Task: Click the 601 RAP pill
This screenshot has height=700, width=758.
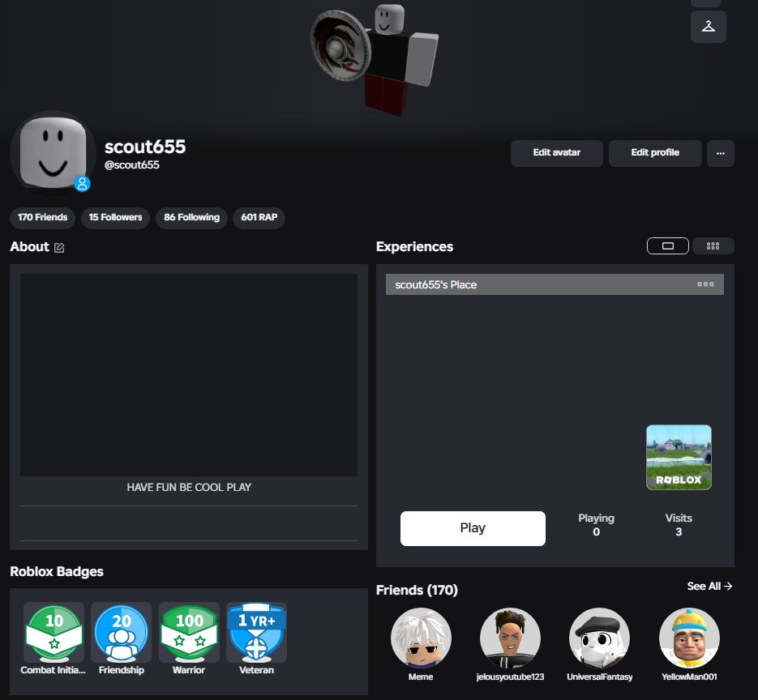Action: pos(259,217)
